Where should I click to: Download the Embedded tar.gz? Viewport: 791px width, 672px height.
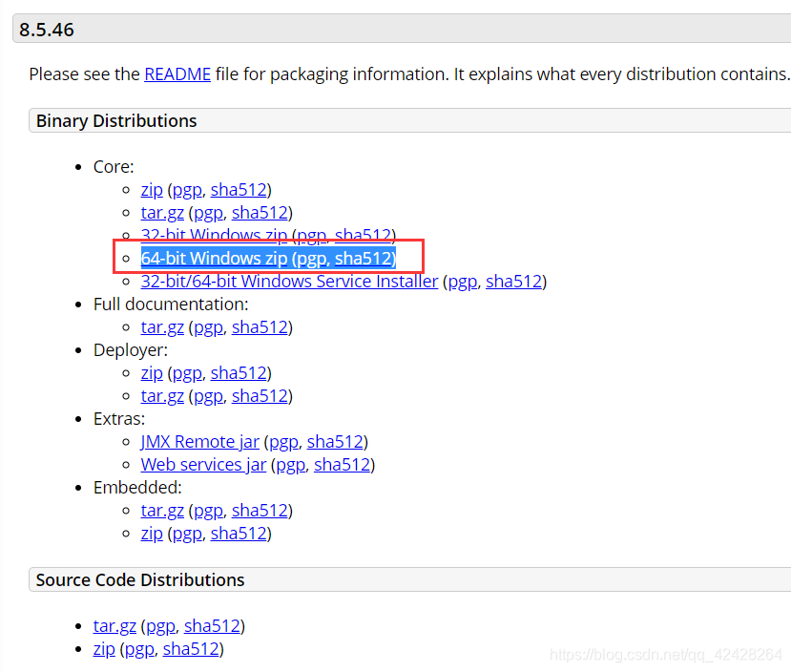click(162, 511)
